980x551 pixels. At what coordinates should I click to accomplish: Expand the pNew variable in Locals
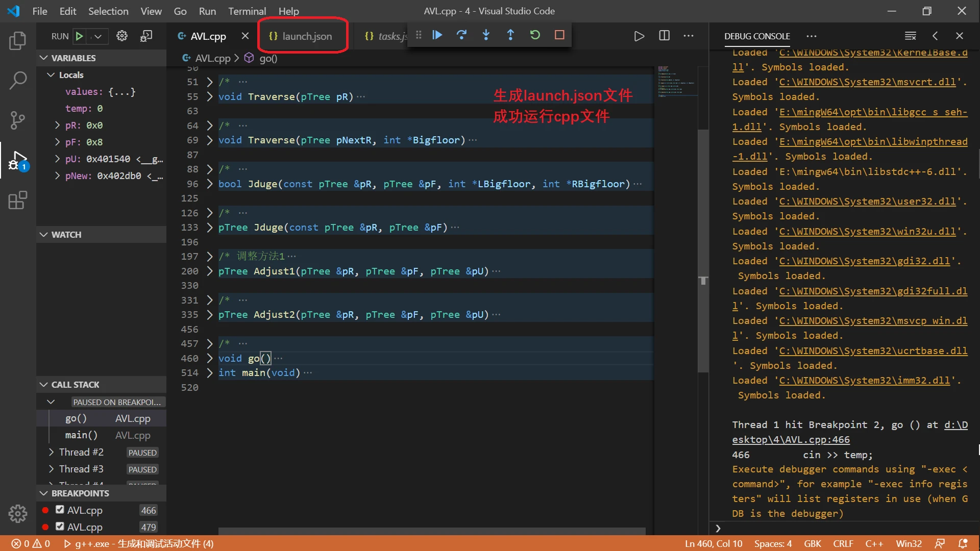(x=57, y=176)
